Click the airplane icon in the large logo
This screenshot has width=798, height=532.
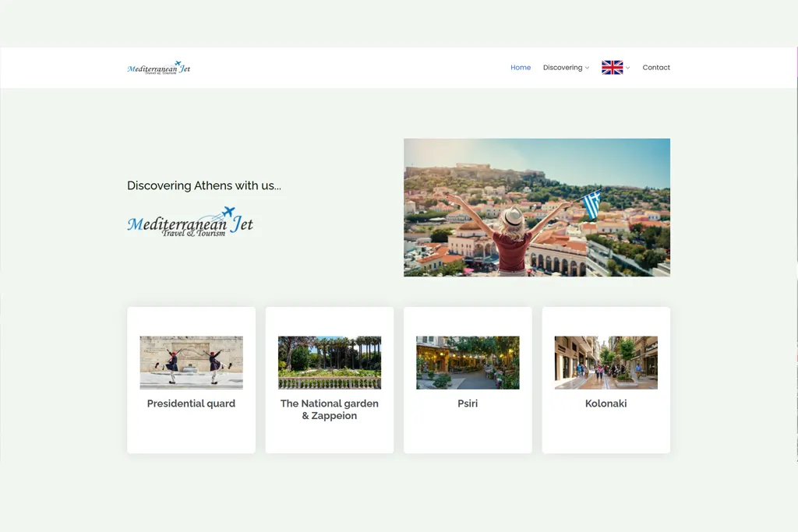pos(228,211)
